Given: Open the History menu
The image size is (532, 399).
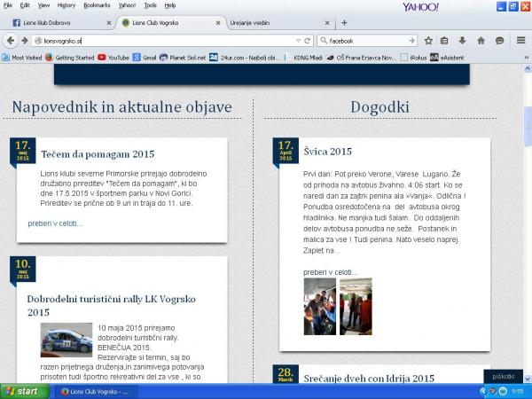Looking at the screenshot, I should click(66, 5).
